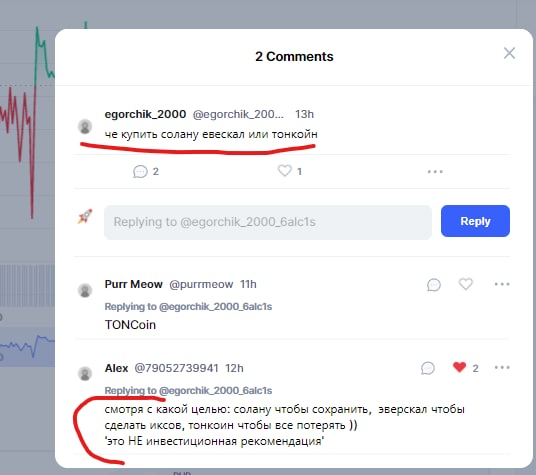Click the rocket avatar beside reply field
536x475 pixels.
coord(85,217)
